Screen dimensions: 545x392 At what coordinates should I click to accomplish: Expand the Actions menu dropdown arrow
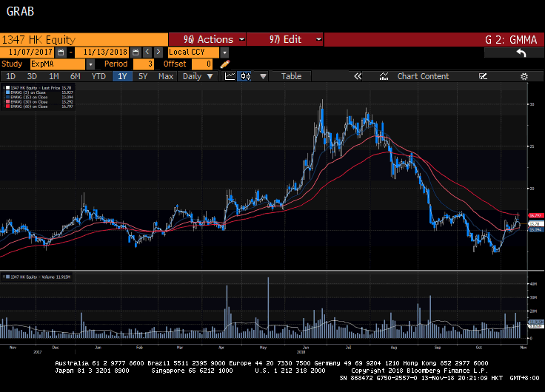pos(242,40)
